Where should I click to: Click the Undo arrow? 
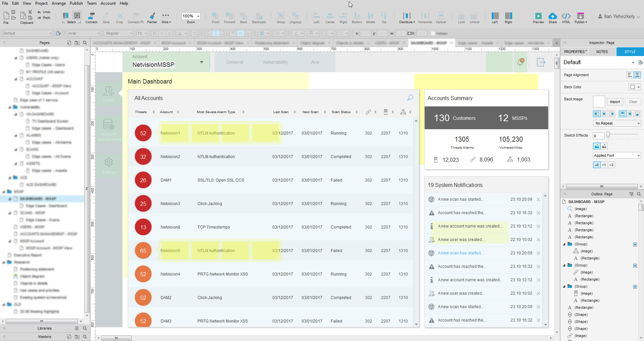pyautogui.click(x=39, y=12)
